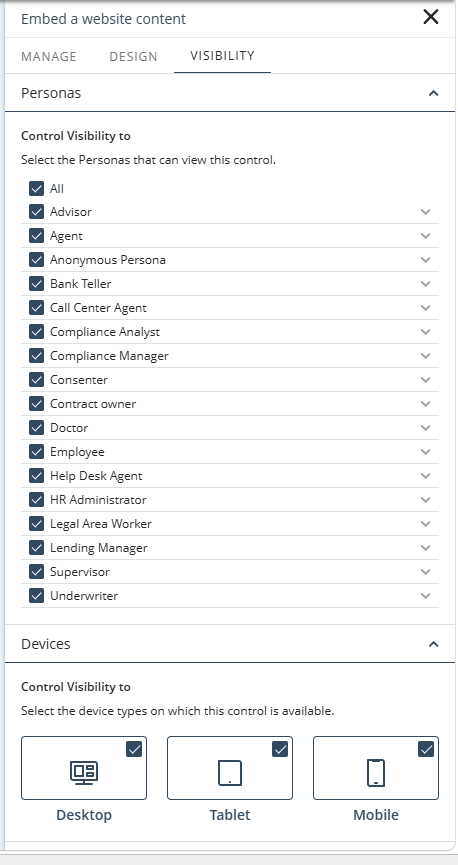Expand the Supervisor persona chevron
458x865 pixels.
pyautogui.click(x=425, y=572)
